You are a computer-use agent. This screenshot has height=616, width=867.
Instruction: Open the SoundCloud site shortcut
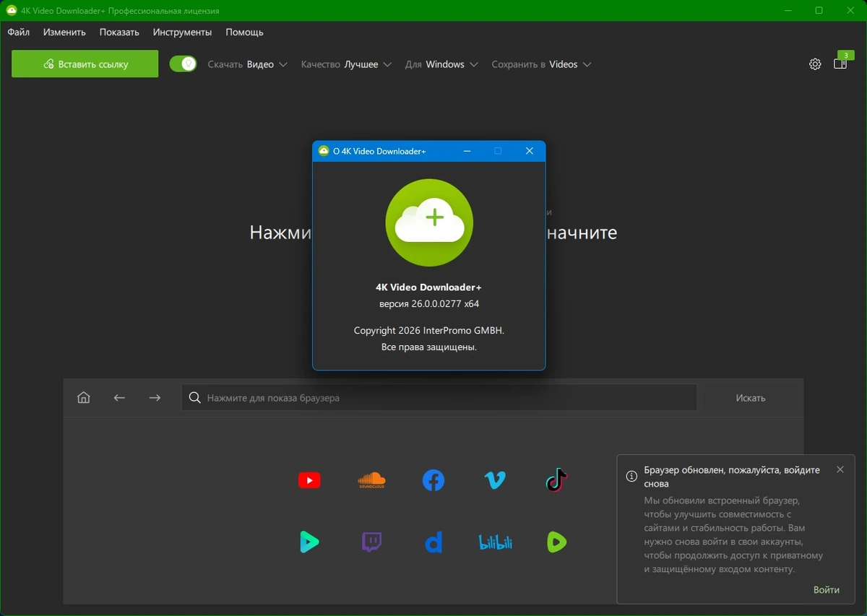point(371,480)
